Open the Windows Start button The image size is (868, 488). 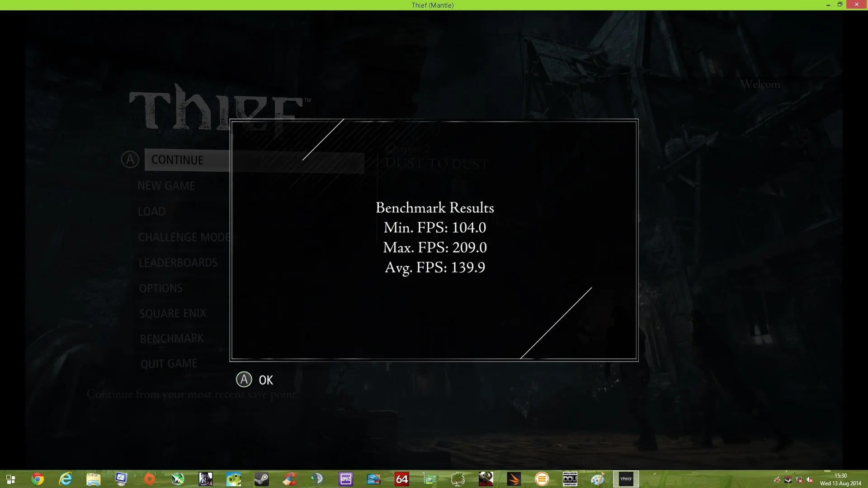click(x=10, y=479)
